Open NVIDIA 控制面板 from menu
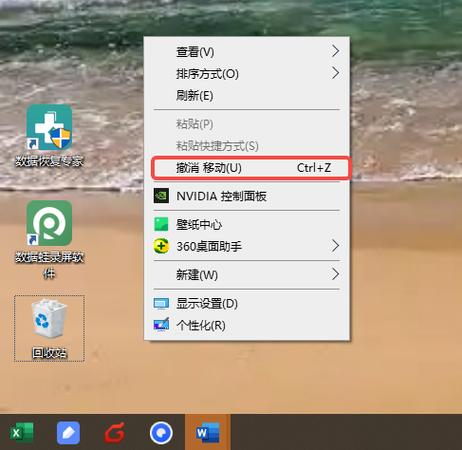462x450 pixels. pyautogui.click(x=247, y=196)
